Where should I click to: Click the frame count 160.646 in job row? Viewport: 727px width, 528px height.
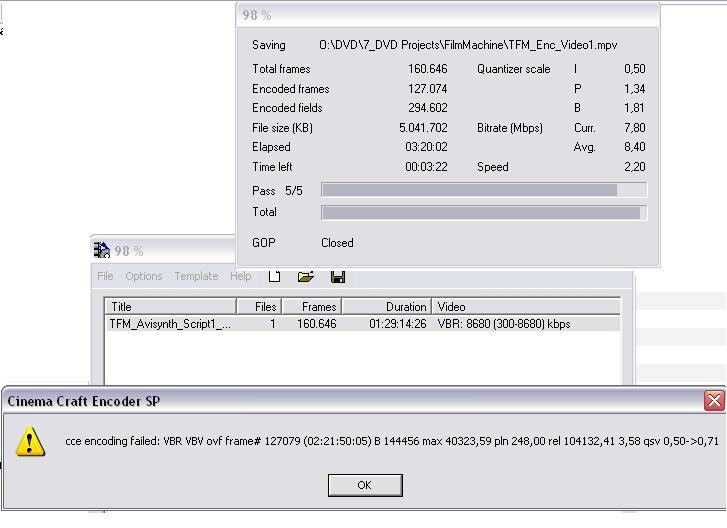(317, 324)
